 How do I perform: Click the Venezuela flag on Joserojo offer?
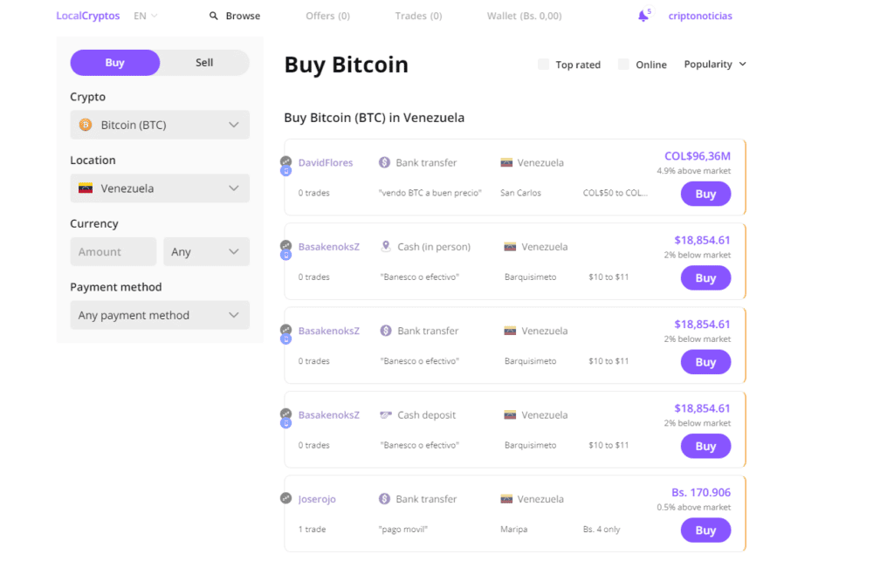click(x=506, y=499)
